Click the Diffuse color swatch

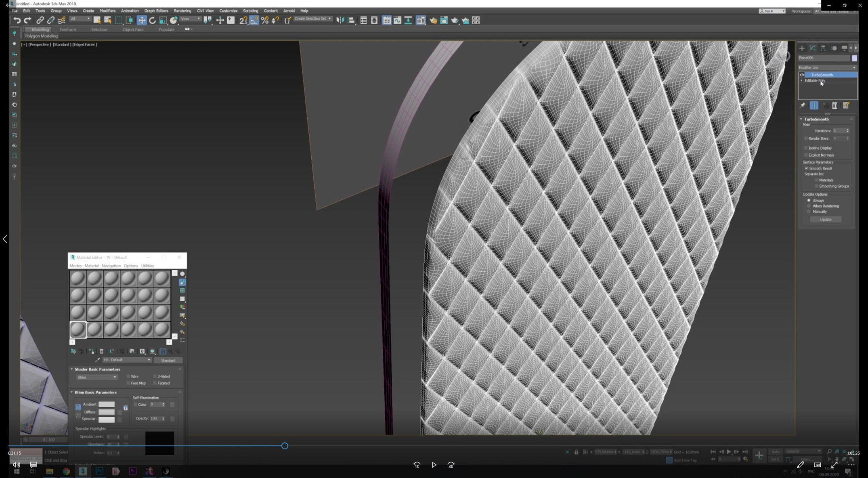tap(107, 412)
